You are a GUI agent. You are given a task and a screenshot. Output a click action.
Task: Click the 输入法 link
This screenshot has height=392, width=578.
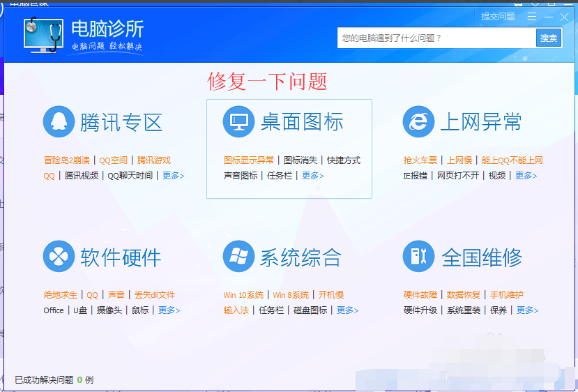pos(236,310)
